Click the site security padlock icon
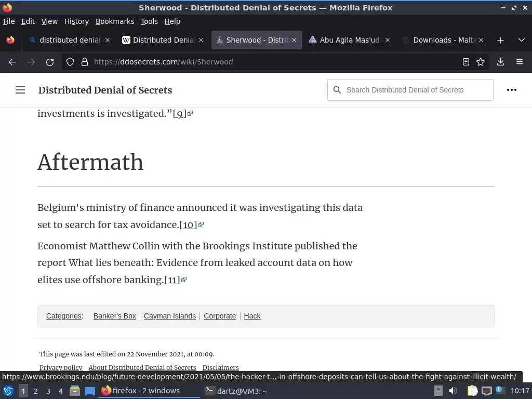The height and width of the screenshot is (399, 532). click(x=84, y=62)
